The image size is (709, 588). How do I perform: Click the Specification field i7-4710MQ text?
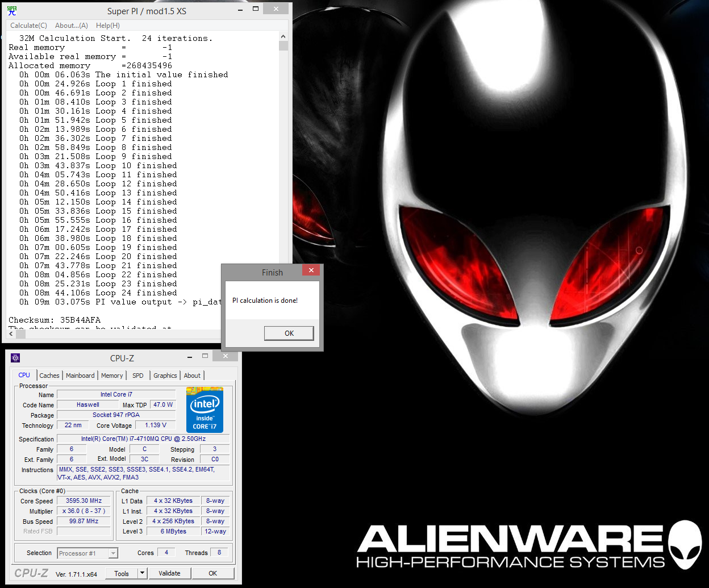tap(143, 439)
